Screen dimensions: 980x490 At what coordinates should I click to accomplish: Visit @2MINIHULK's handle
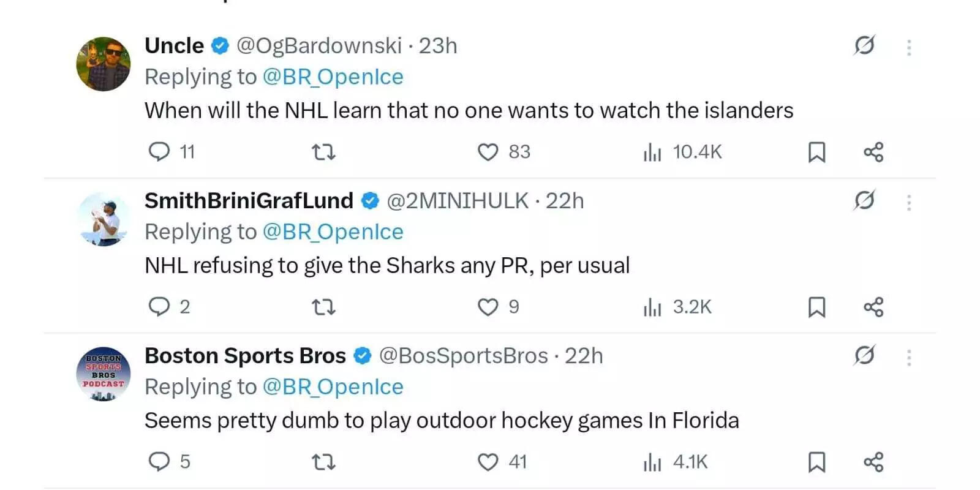(x=456, y=201)
